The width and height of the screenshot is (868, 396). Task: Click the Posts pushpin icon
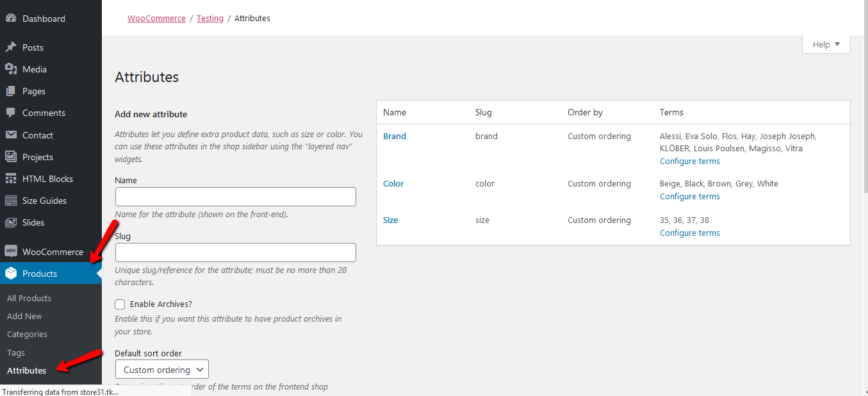point(11,47)
